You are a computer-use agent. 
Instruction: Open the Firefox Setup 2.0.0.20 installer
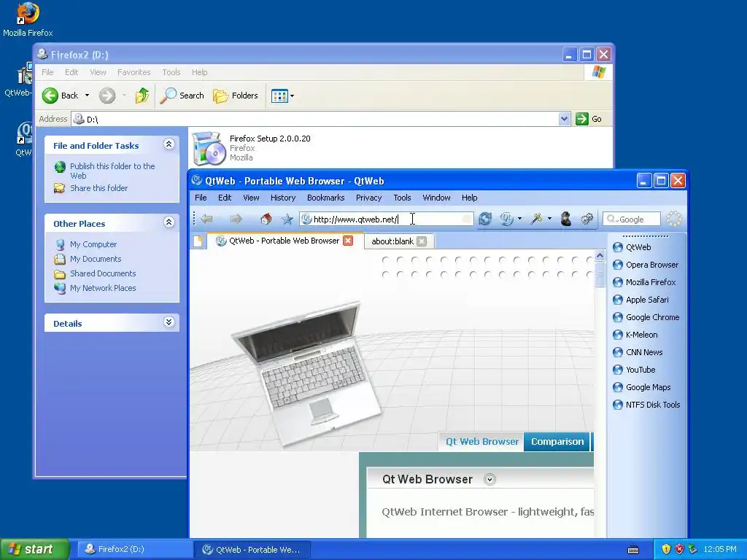252,148
